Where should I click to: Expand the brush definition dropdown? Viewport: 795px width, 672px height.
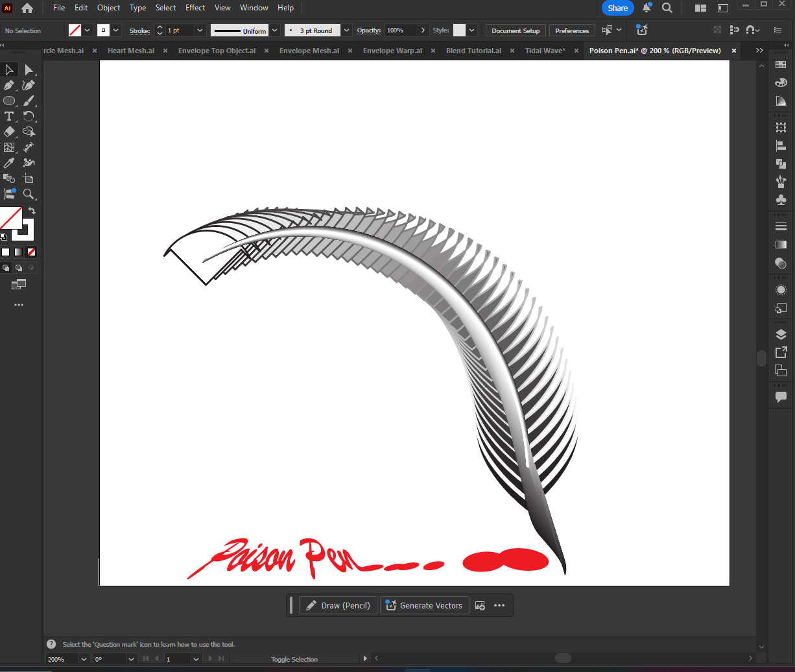[x=346, y=30]
